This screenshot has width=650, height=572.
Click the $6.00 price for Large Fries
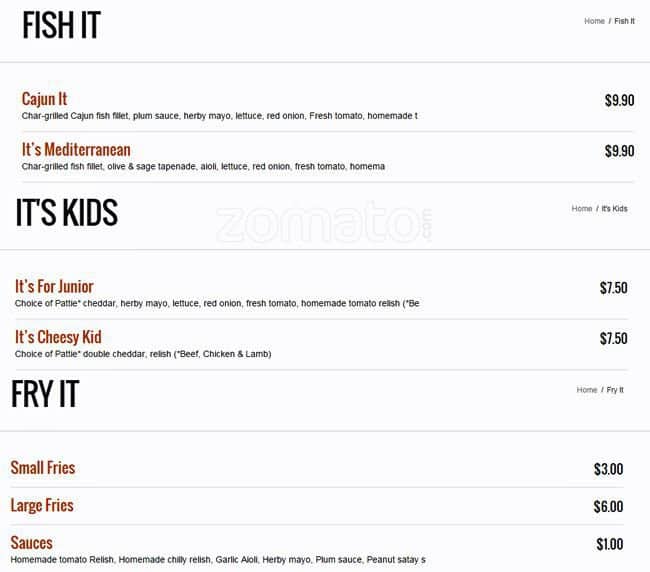(608, 507)
